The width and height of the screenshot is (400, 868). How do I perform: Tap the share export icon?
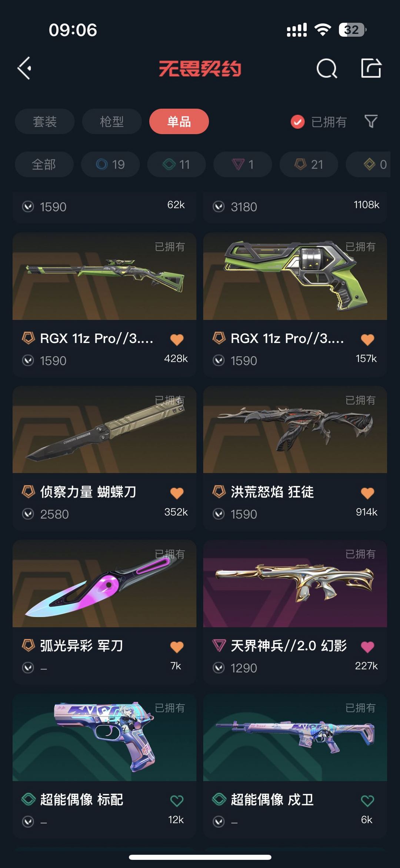click(371, 68)
